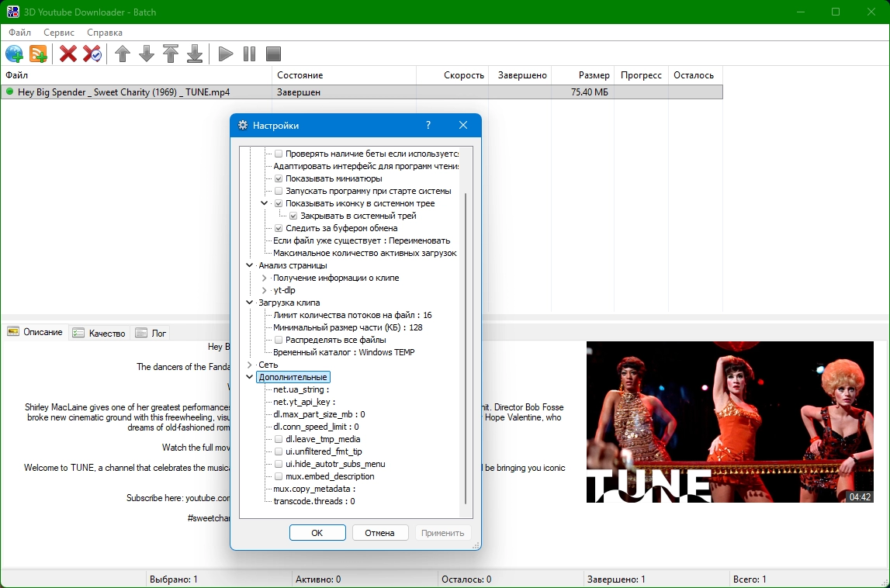Click the Отмена button
The width and height of the screenshot is (890, 588).
(380, 533)
